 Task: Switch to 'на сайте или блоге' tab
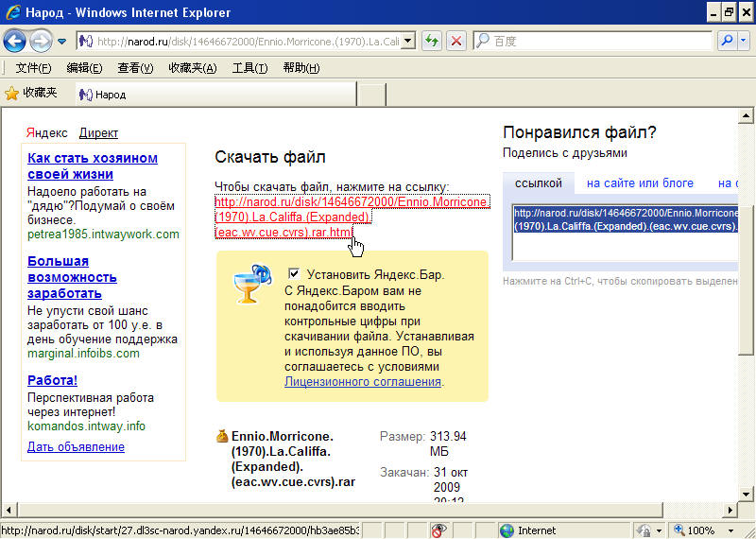640,183
